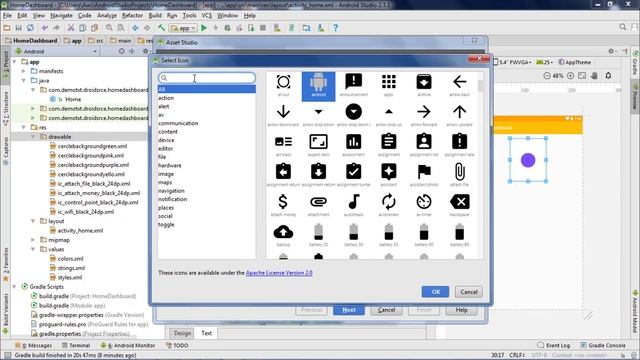This screenshot has width=640, height=360.
Task: Choose the aspect ratio icon
Action: [318, 145]
